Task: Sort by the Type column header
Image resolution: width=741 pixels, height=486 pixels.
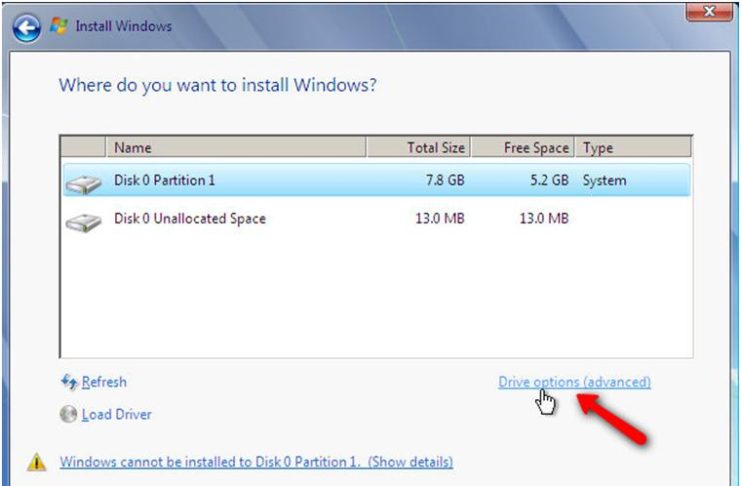Action: coord(633,148)
